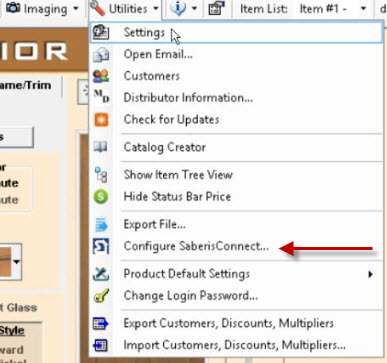Click the Export File arrow icon
Screen dimensions: 387x363
pyautogui.click(x=101, y=224)
